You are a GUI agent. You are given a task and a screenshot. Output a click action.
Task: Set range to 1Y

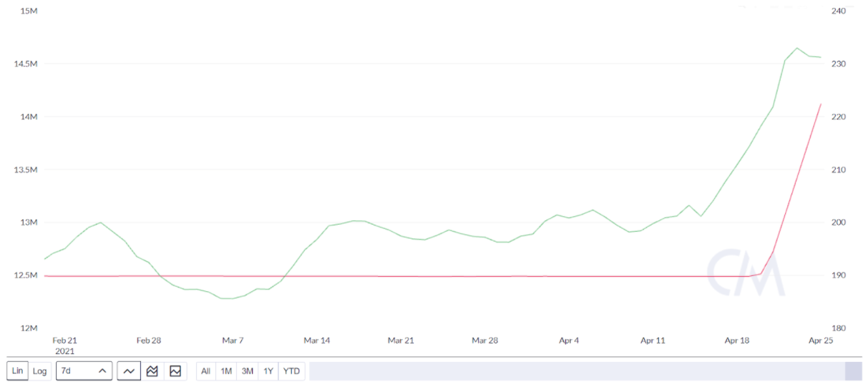[268, 371]
